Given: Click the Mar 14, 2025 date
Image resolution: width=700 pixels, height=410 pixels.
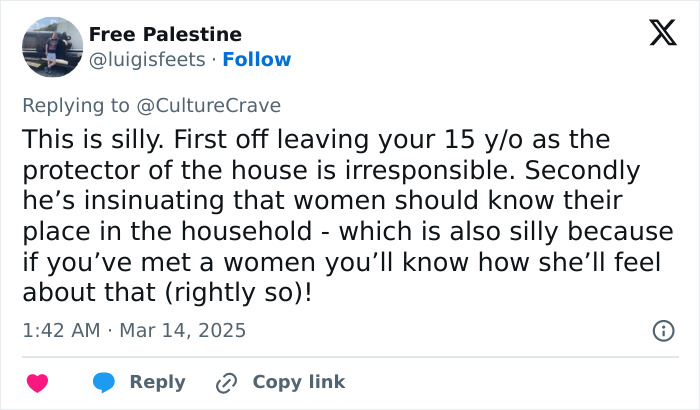Looking at the screenshot, I should 183,330.
